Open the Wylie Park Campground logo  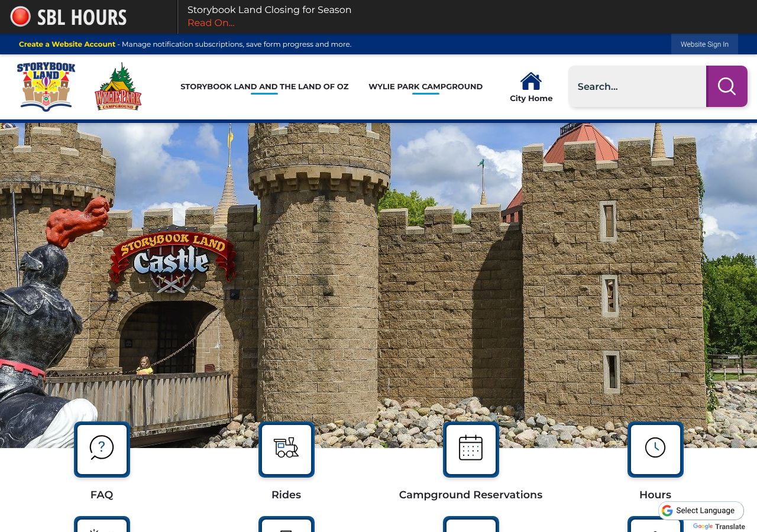pos(118,86)
